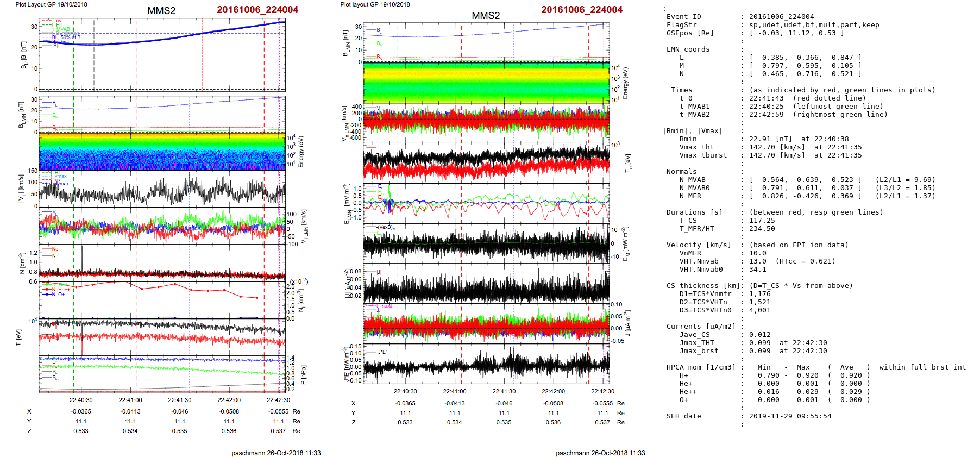The height and width of the screenshot is (457, 980).
Task: Click the 22:41:00 time label under the left plot
Action: click(x=130, y=400)
